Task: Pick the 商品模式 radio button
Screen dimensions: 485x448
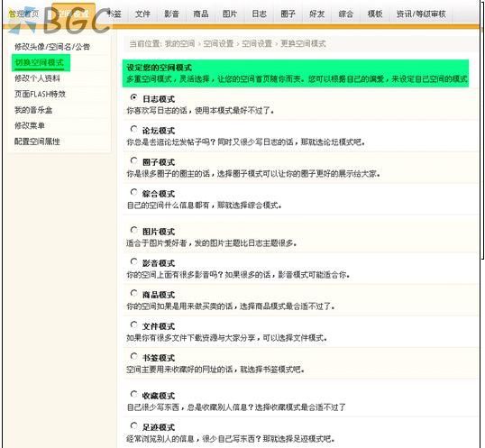Action: point(134,293)
